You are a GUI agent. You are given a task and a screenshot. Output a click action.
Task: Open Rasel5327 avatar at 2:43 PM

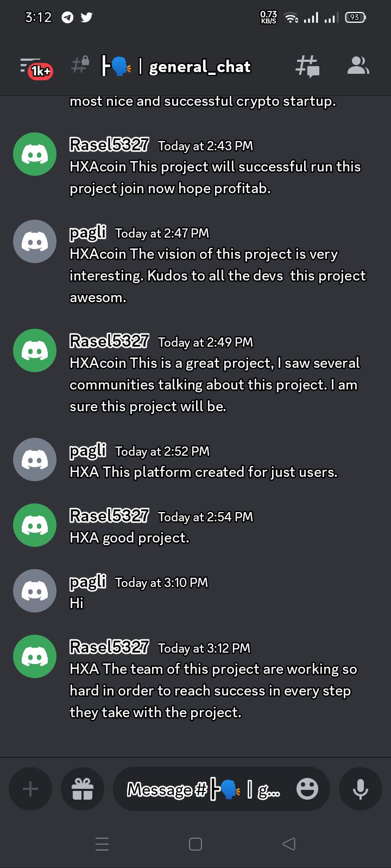point(35,154)
